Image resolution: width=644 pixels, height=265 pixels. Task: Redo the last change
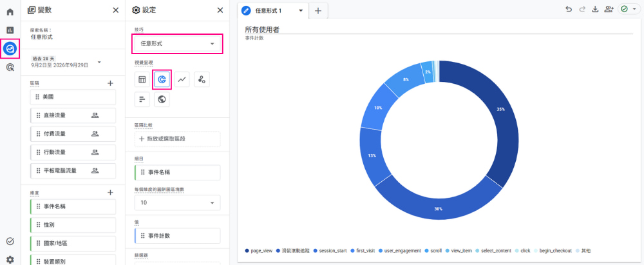582,10
